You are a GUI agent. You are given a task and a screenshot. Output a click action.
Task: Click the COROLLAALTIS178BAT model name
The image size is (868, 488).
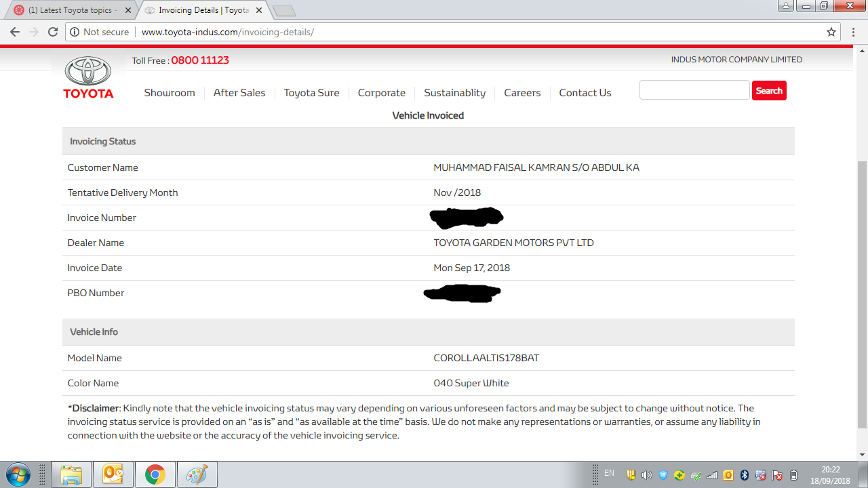click(486, 358)
